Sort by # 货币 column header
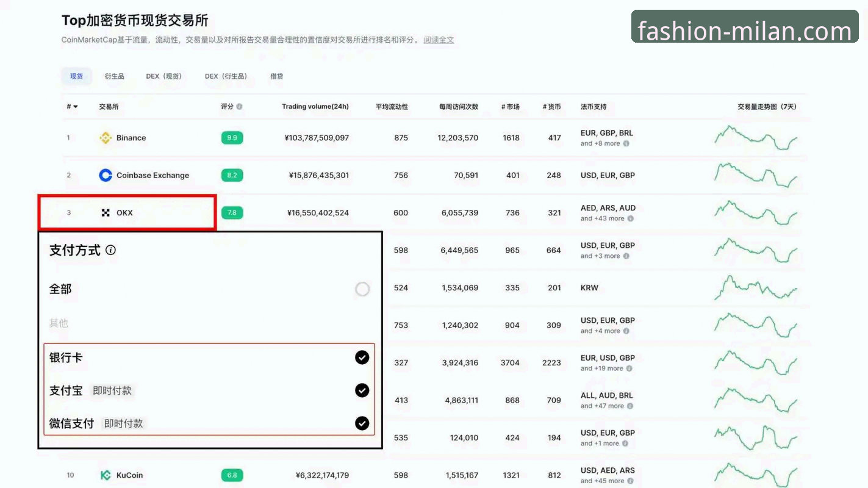This screenshot has height=488, width=868. pos(551,107)
